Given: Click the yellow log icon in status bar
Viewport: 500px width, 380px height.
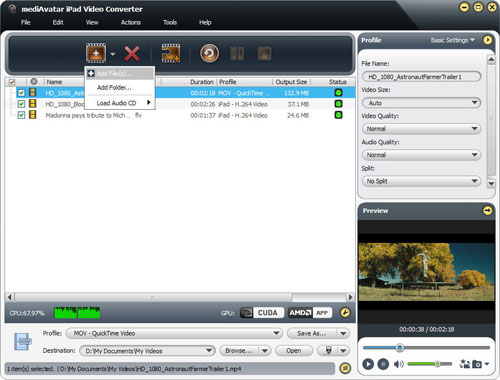Looking at the screenshot, I should (345, 368).
